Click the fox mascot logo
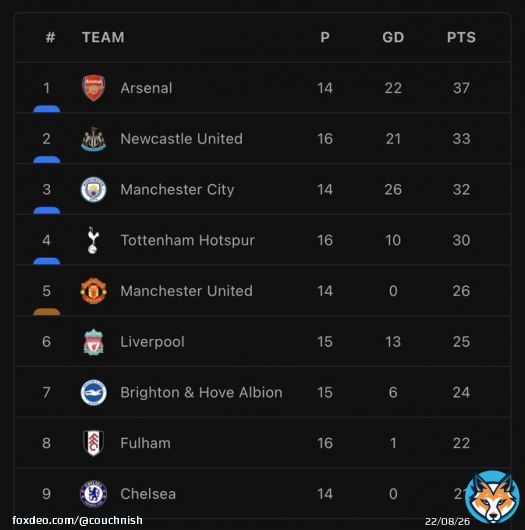The height and width of the screenshot is (530, 525). pos(492,497)
